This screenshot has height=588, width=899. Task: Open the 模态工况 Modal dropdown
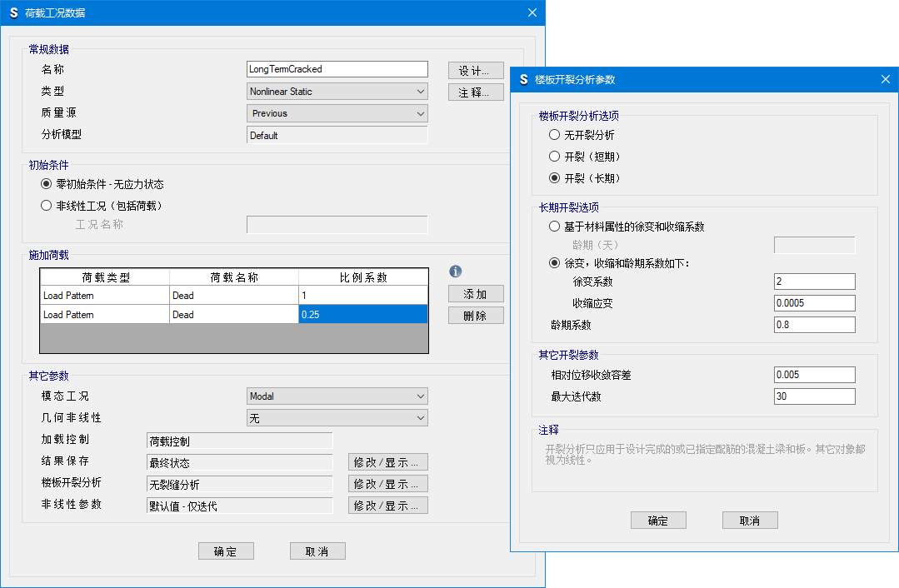click(x=337, y=396)
